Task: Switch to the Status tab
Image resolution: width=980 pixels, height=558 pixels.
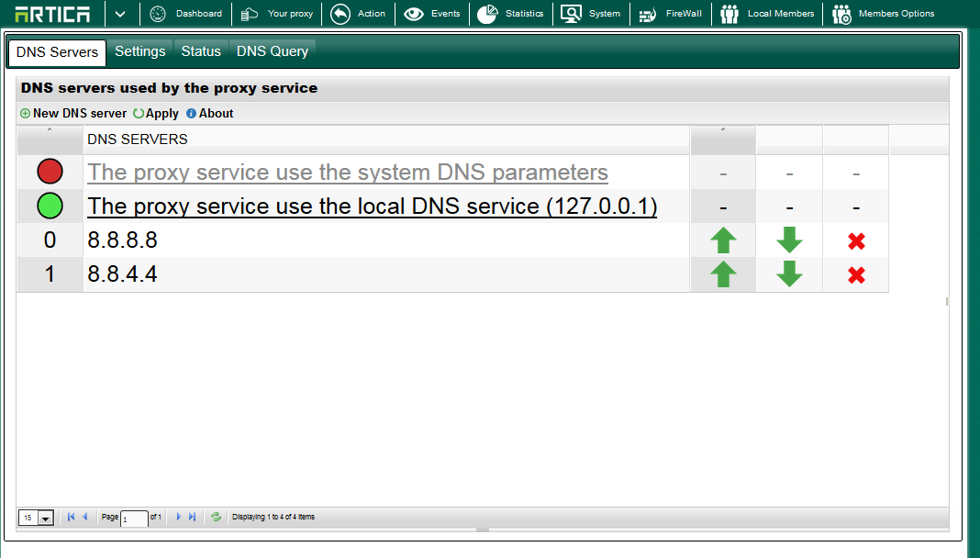Action: tap(201, 51)
